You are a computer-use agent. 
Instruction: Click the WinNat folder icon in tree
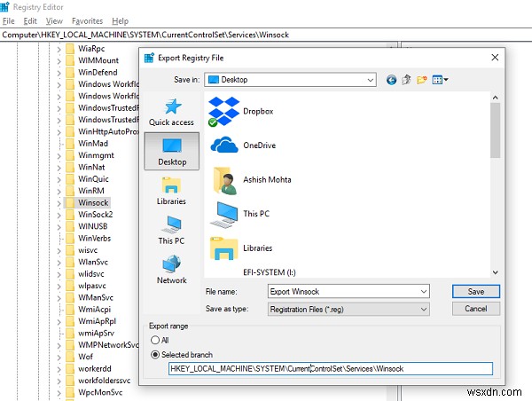tap(70, 167)
